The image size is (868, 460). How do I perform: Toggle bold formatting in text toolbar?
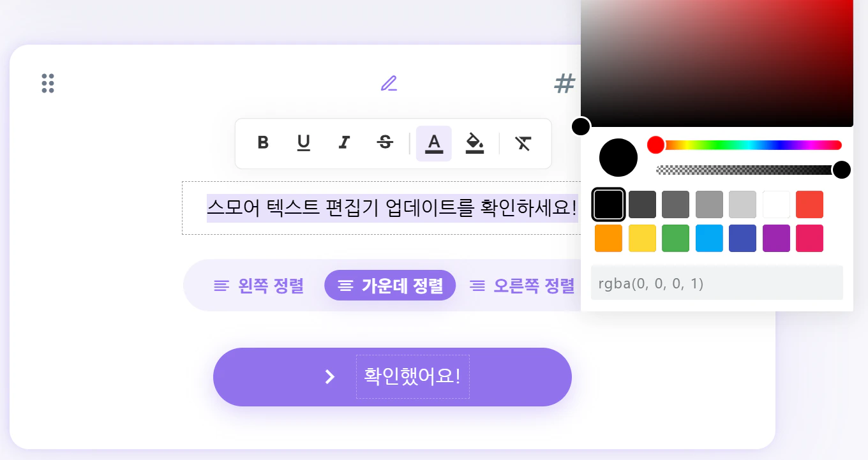[x=263, y=143]
